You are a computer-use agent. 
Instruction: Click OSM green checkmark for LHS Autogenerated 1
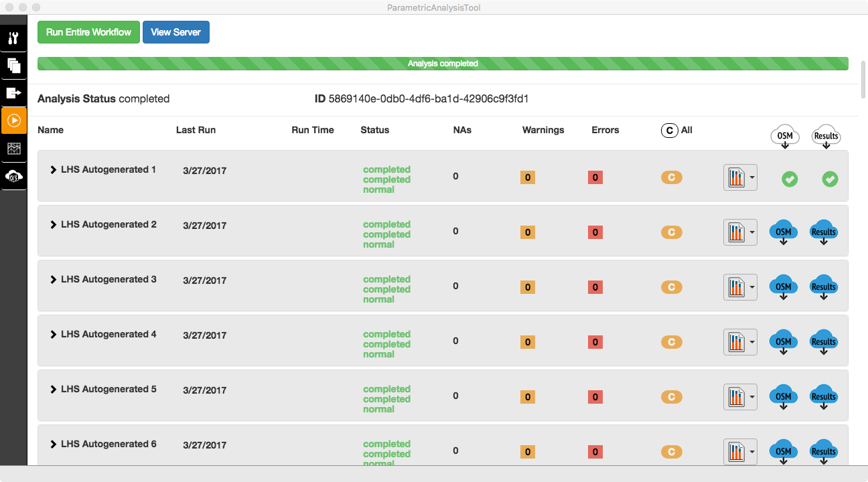click(x=790, y=179)
